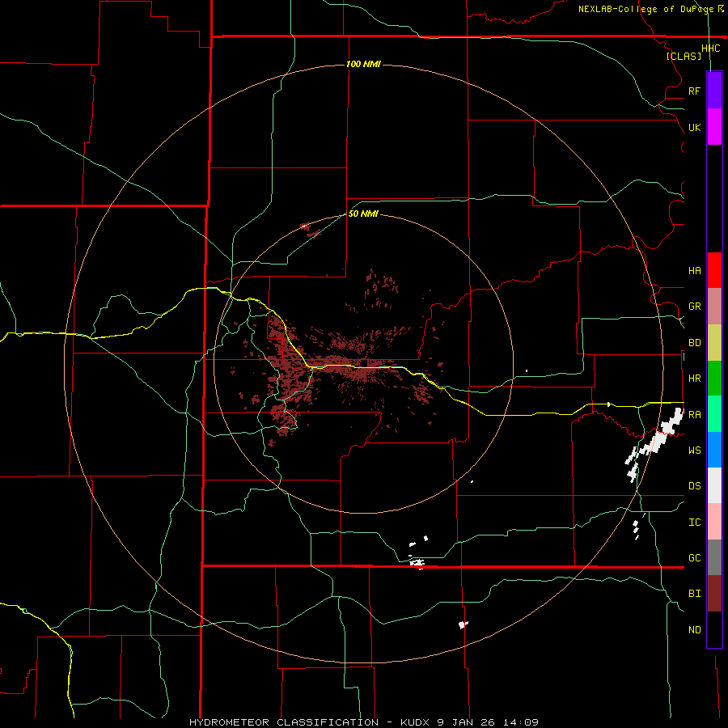Image resolution: width=728 pixels, height=728 pixels.
Task: Choose the light green RA swatch
Action: (714, 414)
